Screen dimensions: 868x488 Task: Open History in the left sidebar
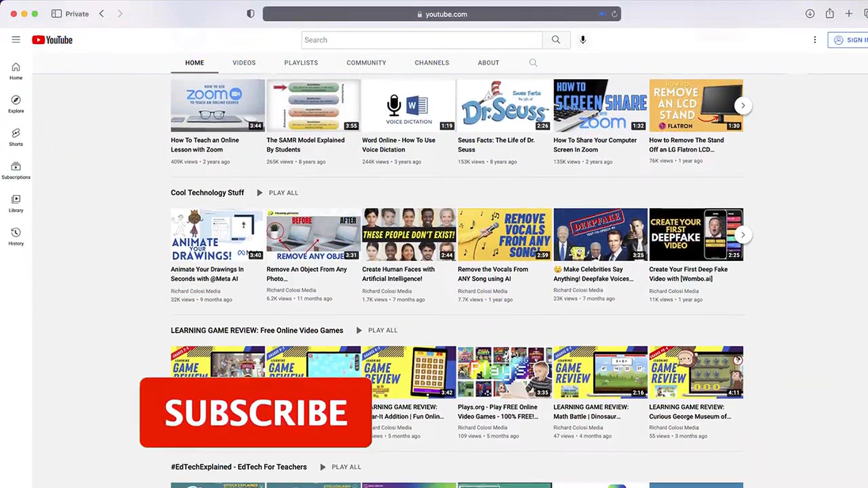pyautogui.click(x=16, y=237)
